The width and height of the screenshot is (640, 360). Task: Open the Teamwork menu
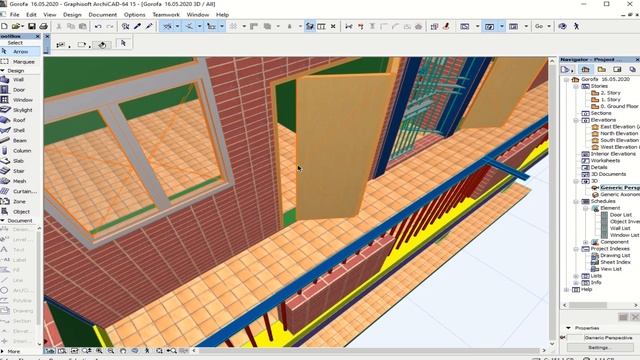click(x=166, y=15)
